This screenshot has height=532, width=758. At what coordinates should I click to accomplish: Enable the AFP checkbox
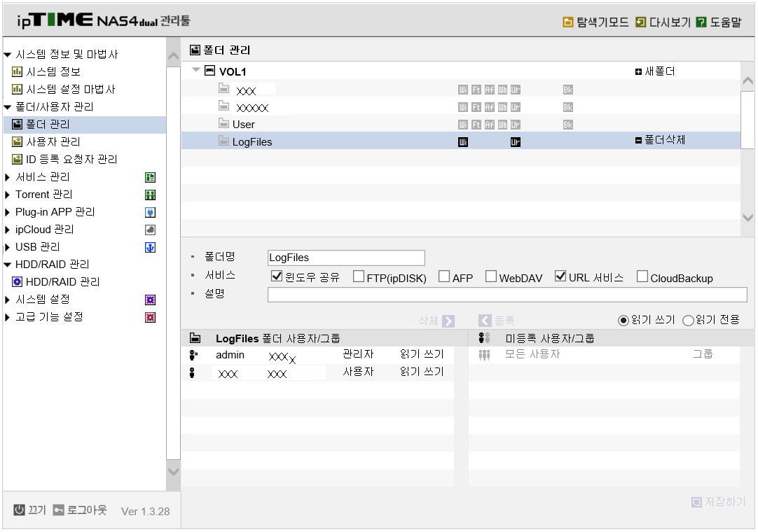pos(443,276)
